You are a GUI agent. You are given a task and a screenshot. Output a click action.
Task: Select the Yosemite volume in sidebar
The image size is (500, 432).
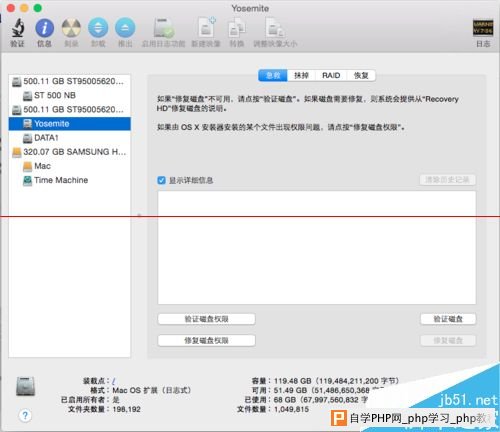(70, 124)
